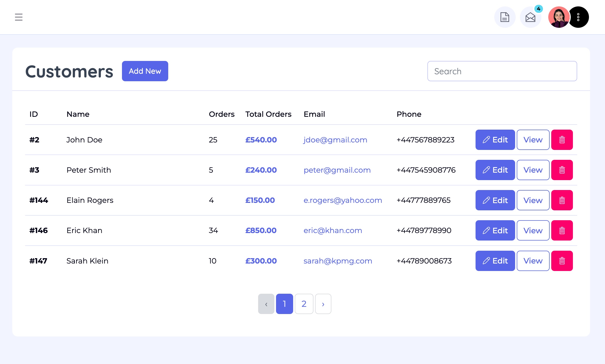Open email link sarah@kpmg.com
Viewport: 605px width, 364px height.
[x=338, y=261]
